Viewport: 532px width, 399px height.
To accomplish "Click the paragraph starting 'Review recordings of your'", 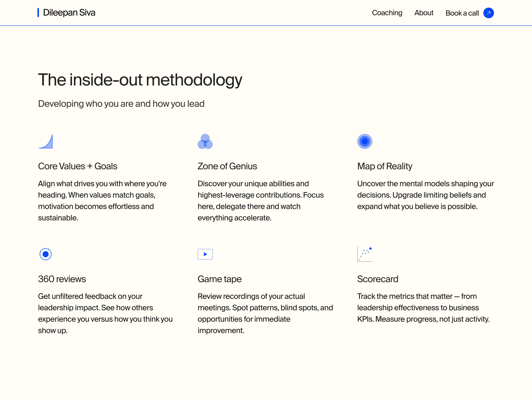I will click(x=265, y=313).
